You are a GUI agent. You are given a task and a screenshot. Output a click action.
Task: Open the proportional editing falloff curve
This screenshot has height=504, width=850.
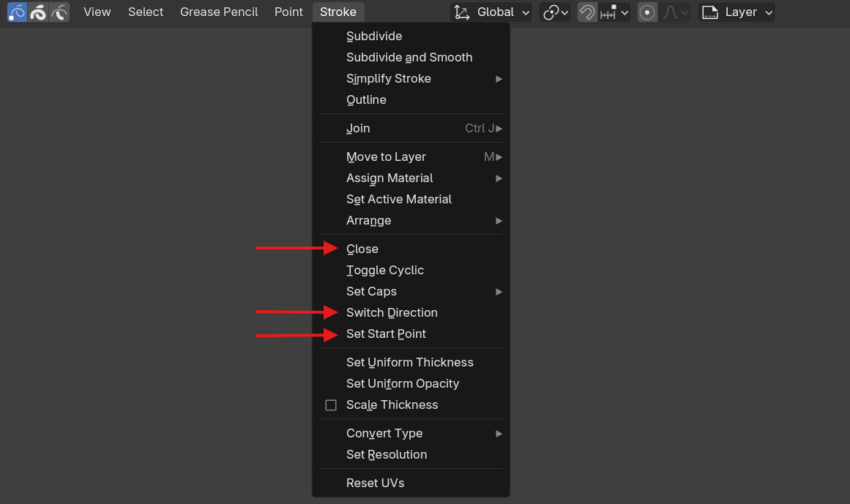pyautogui.click(x=676, y=12)
